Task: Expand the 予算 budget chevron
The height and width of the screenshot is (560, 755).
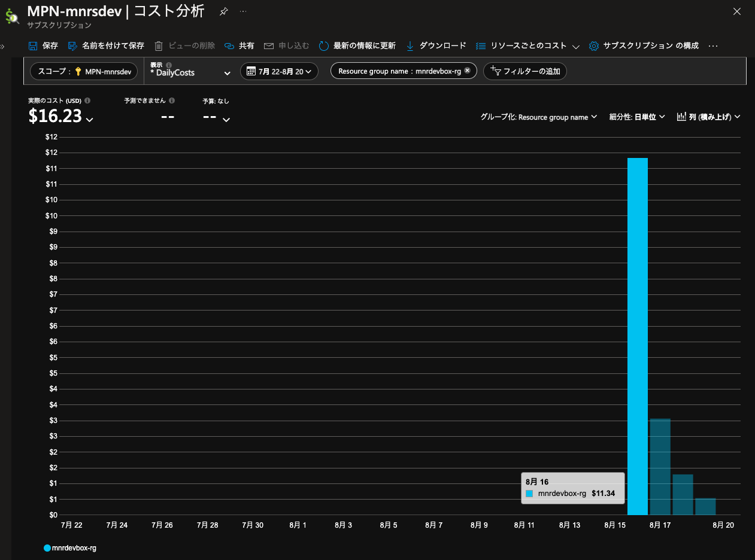Action: pos(226,120)
